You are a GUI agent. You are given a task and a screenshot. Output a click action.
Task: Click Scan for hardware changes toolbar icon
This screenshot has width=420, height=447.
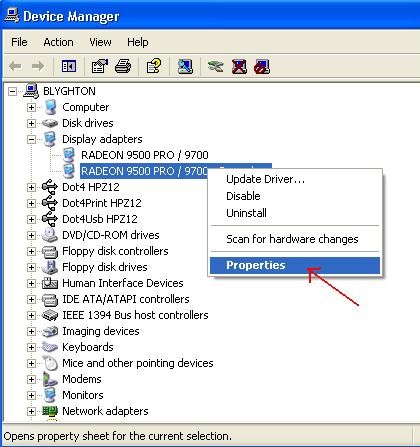(x=185, y=66)
